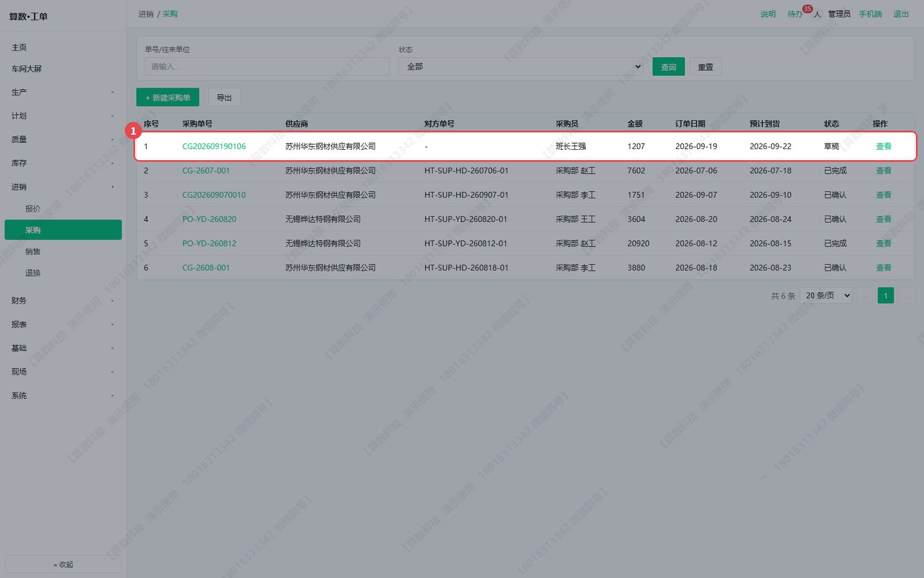
Task: Expand the 计划 sidebar menu
Action: coord(63,116)
